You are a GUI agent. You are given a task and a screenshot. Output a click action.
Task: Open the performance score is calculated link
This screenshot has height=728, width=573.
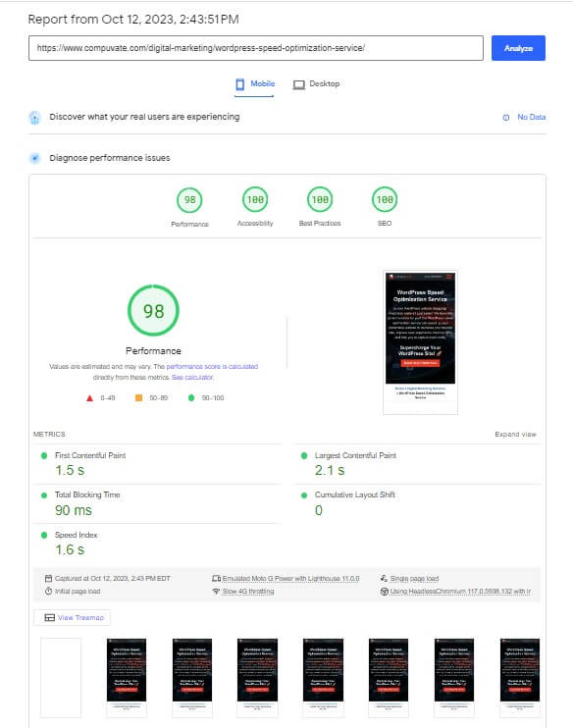click(x=212, y=366)
